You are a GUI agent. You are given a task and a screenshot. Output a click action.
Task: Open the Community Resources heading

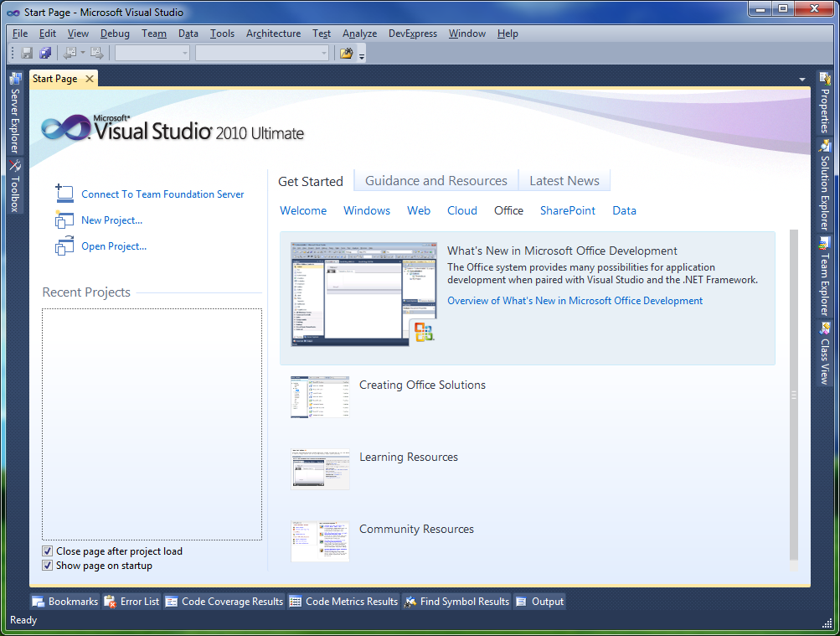pyautogui.click(x=416, y=529)
